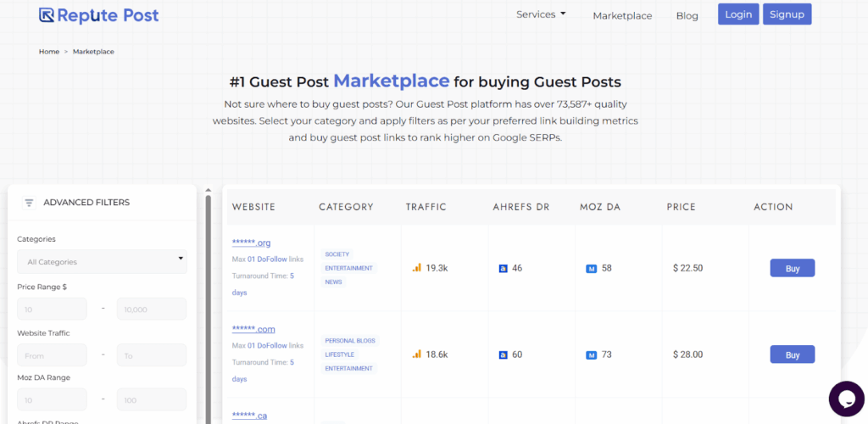Image resolution: width=868 pixels, height=424 pixels.
Task: Click the Ahrefs icon beside 60
Action: click(x=504, y=355)
